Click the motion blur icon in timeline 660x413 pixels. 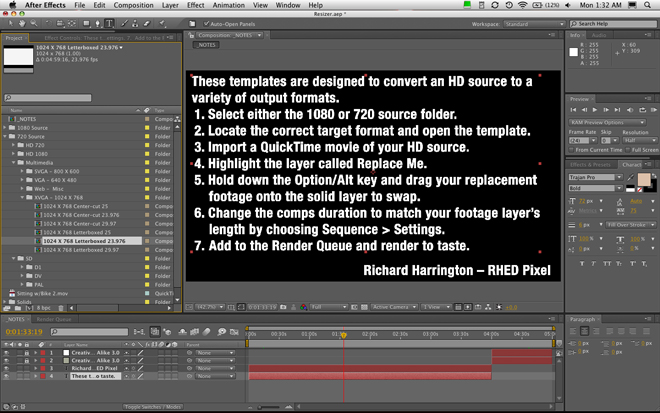(x=206, y=332)
